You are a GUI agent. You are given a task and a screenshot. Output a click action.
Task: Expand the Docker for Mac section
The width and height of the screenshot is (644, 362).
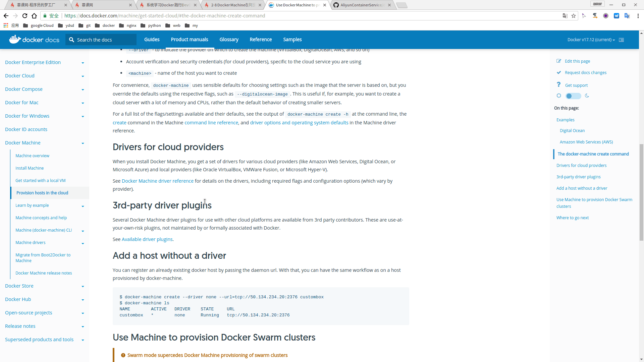point(83,103)
